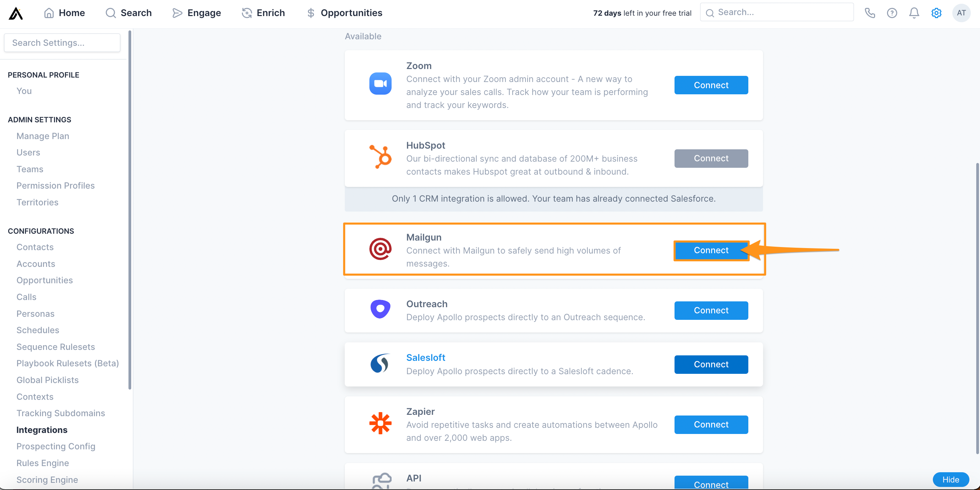This screenshot has width=980, height=490.
Task: Click the Zoom app logo
Action: click(x=380, y=84)
